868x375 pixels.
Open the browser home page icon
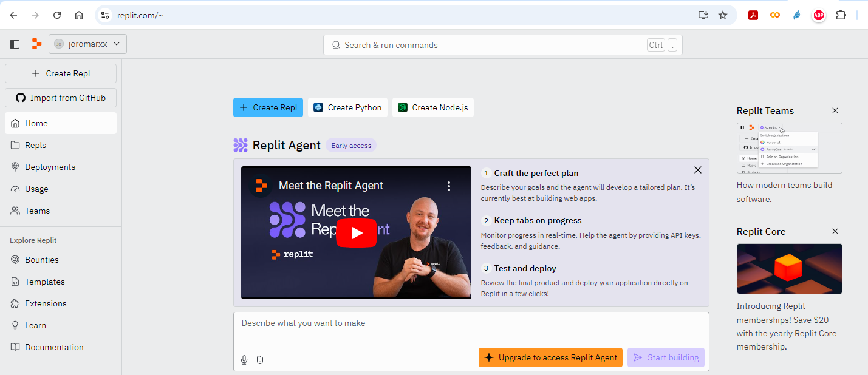point(79,15)
